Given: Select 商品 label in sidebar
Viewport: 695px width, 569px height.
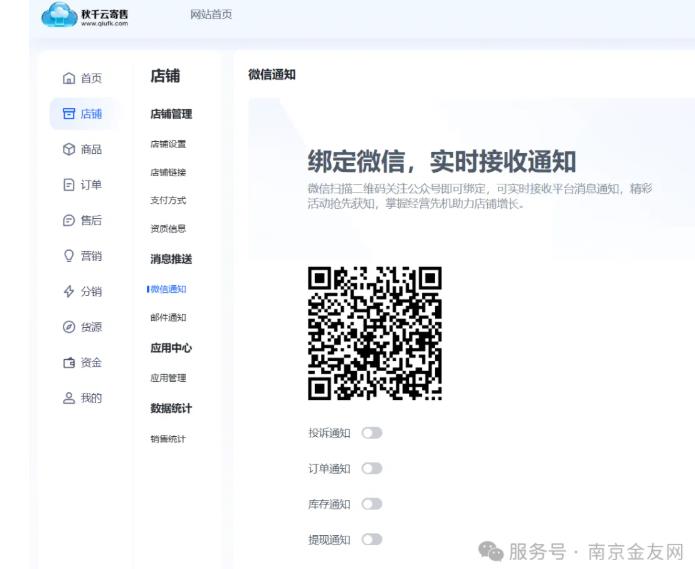Looking at the screenshot, I should pos(91,149).
